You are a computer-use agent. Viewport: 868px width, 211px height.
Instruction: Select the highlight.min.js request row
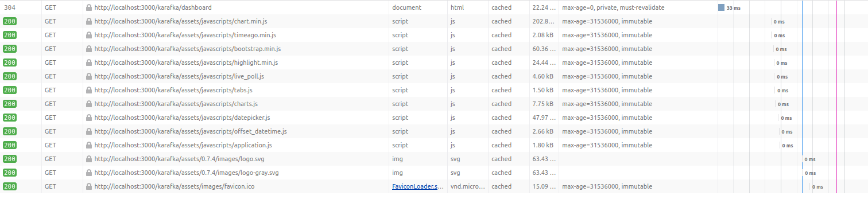coord(434,63)
